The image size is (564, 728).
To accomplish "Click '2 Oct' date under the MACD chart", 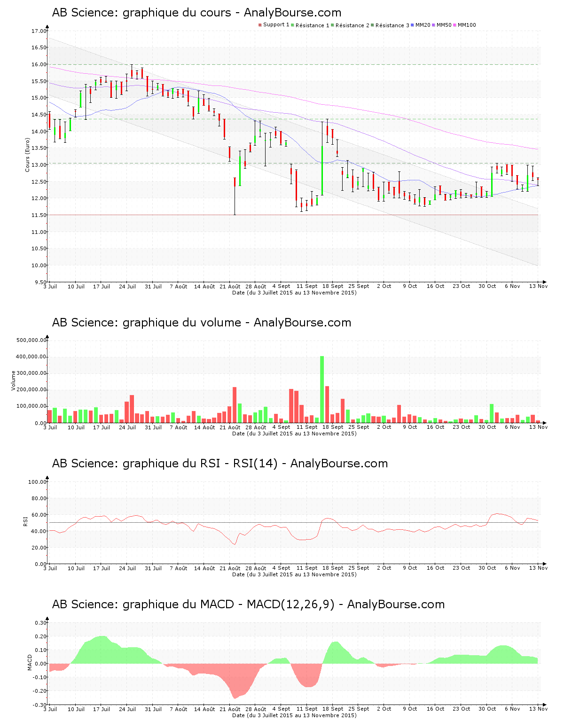I will tap(384, 709).
